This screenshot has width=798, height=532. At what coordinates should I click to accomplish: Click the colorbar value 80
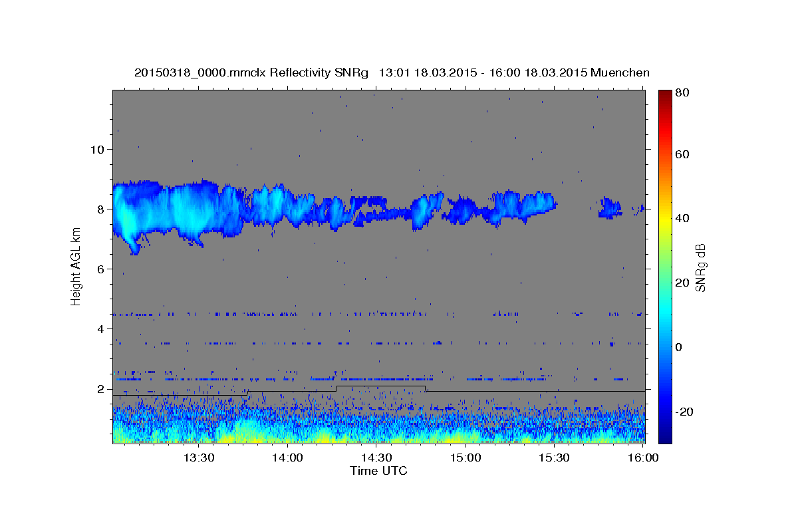click(x=682, y=92)
